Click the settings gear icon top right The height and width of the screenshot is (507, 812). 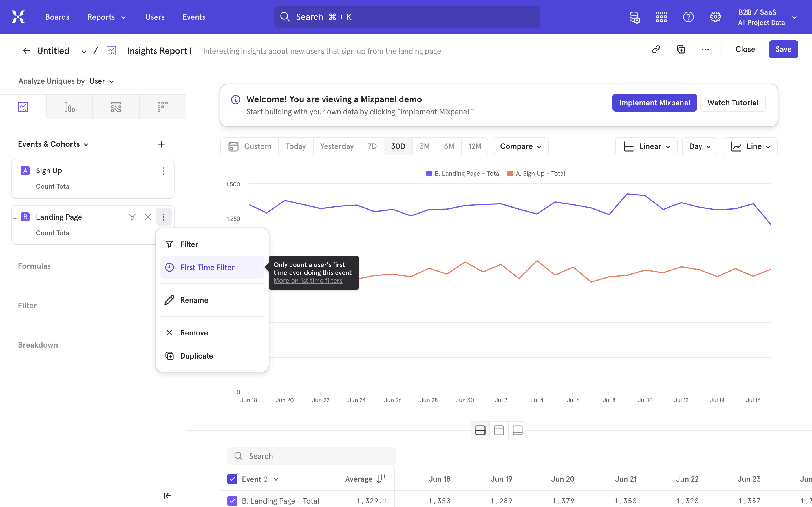pos(715,16)
